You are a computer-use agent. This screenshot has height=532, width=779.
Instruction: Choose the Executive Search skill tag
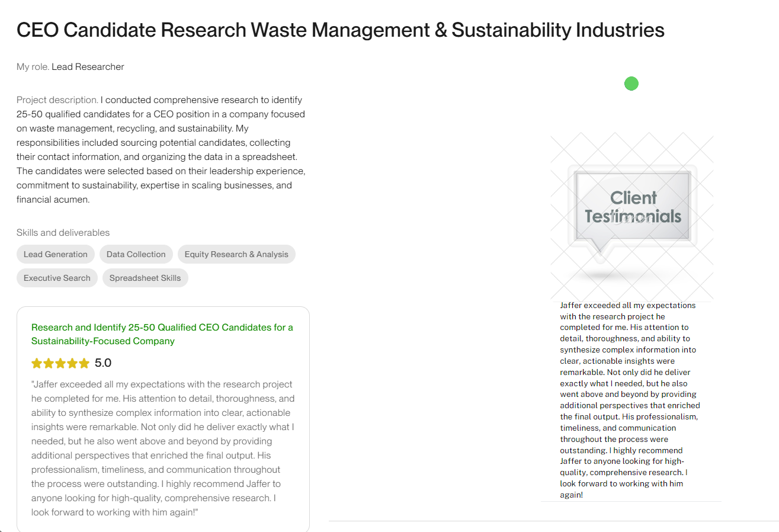(57, 278)
